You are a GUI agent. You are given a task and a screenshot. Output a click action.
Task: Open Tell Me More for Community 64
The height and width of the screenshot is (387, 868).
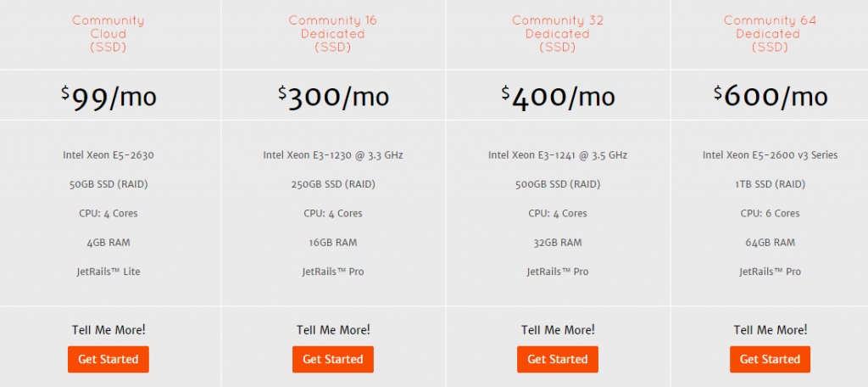point(770,330)
